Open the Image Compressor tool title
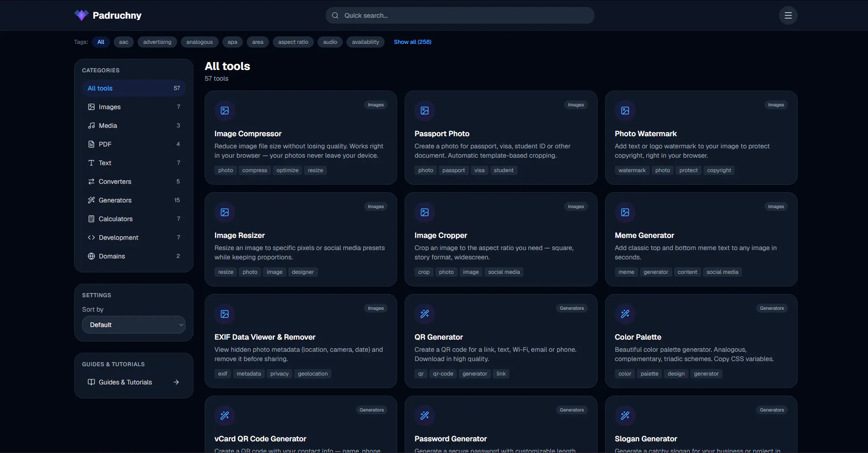 pyautogui.click(x=248, y=134)
